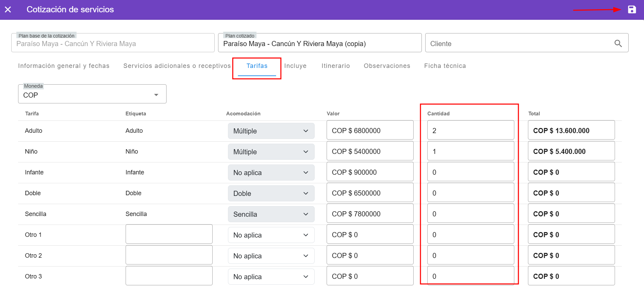Click Adulto cantidad input field
644x286 pixels.
(x=470, y=131)
